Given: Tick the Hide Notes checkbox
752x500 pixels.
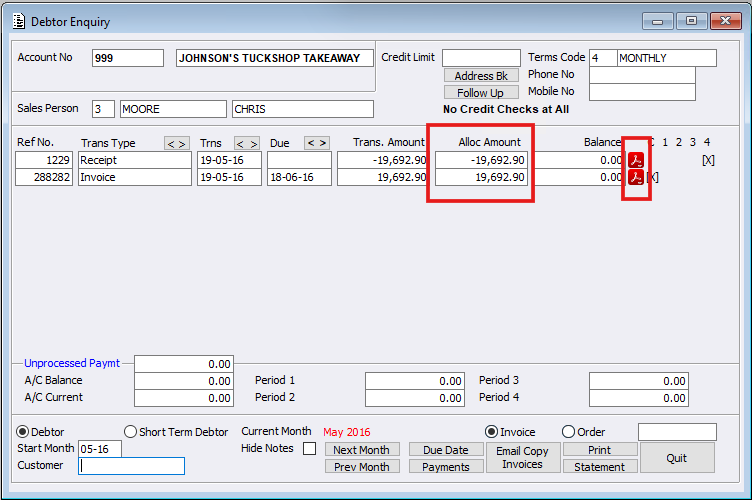Looking at the screenshot, I should (x=310, y=449).
